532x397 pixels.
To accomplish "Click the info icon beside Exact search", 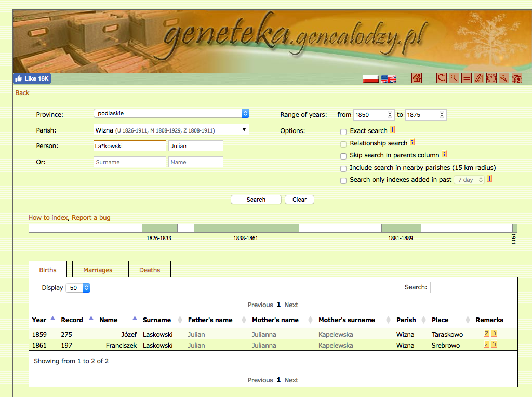I will point(393,130).
